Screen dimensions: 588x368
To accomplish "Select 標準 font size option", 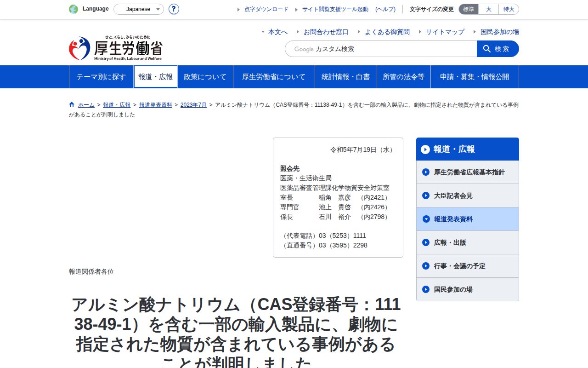I will click(x=469, y=9).
